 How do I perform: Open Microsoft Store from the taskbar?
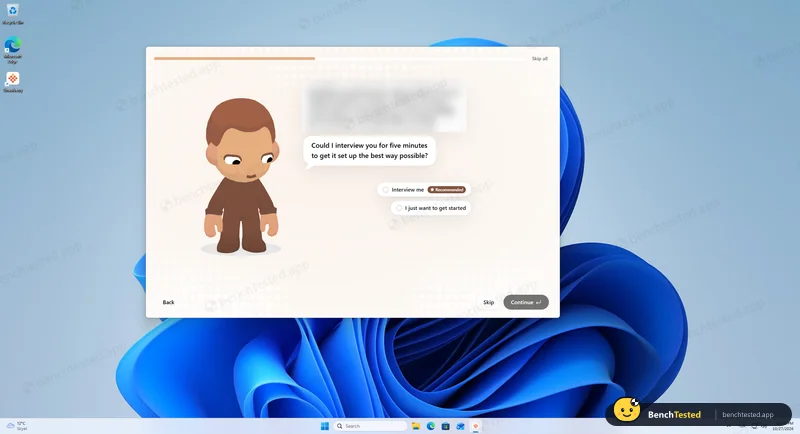point(445,426)
